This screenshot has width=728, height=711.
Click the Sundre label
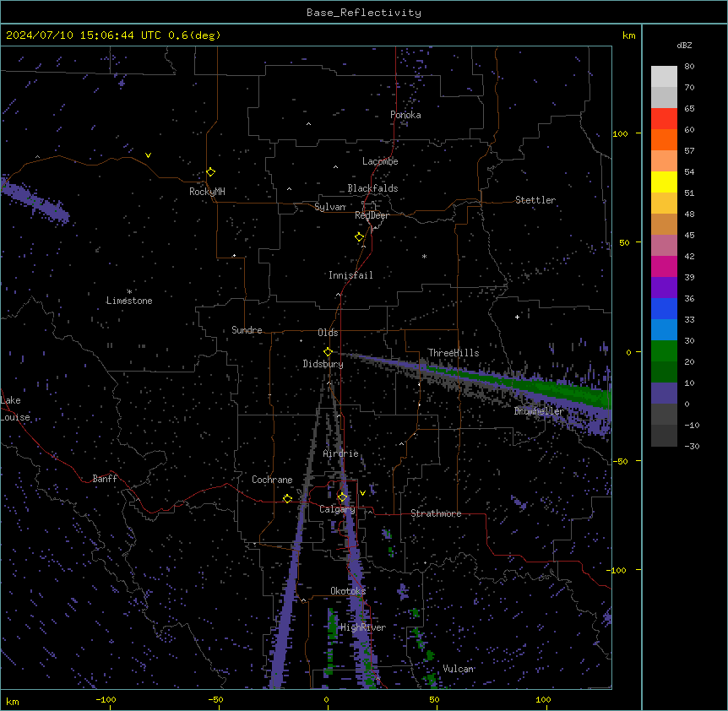tap(247, 330)
